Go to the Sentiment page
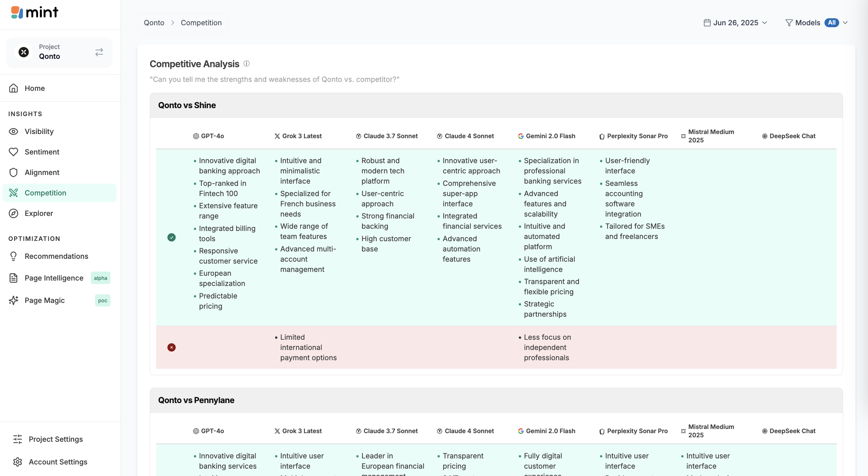This screenshot has height=476, width=868. click(42, 152)
